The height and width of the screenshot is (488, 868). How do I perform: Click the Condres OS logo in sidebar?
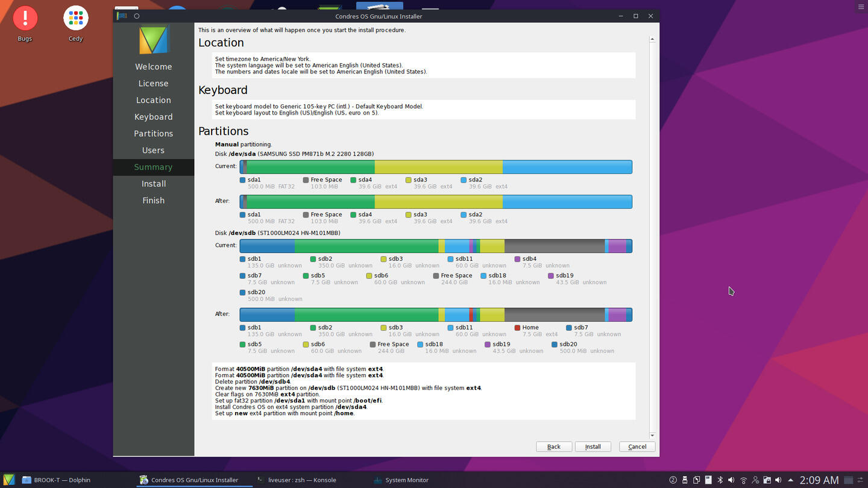point(154,40)
